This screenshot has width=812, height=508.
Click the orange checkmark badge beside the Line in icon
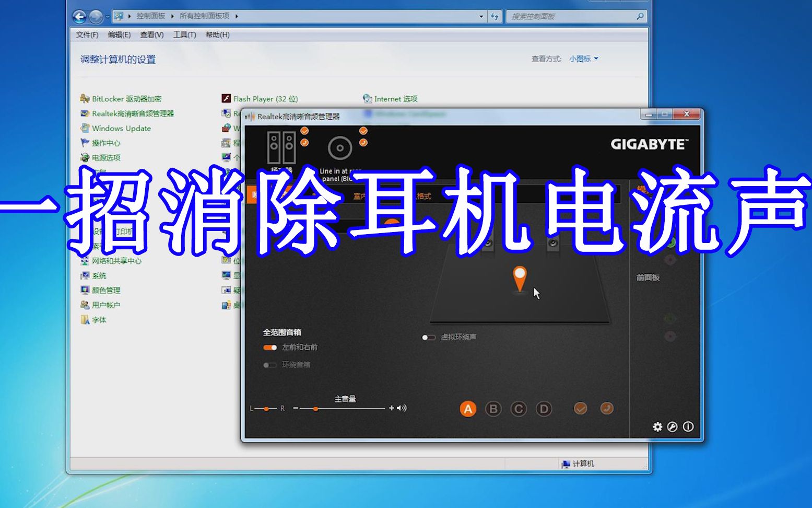[x=363, y=131]
